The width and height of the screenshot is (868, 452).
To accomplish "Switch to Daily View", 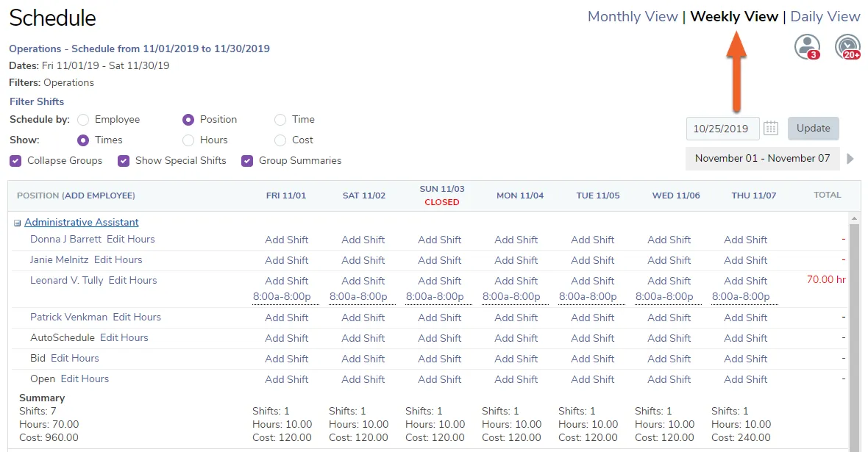I will click(x=825, y=17).
